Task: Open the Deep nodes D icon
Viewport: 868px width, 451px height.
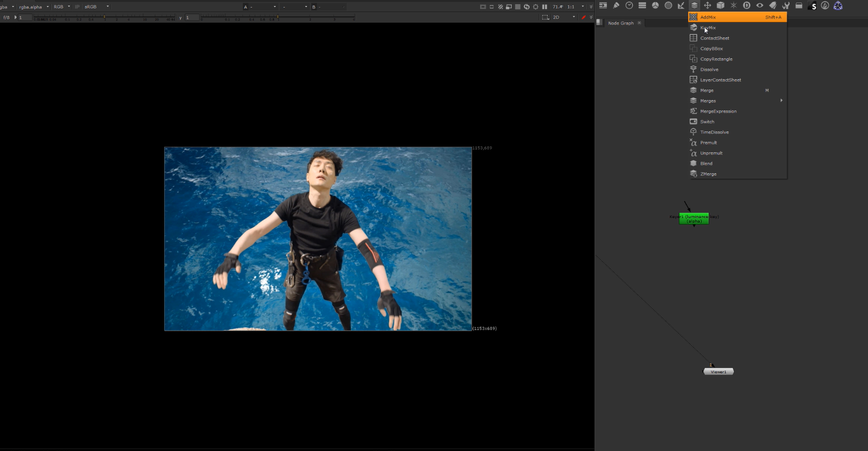Action: 746,6
